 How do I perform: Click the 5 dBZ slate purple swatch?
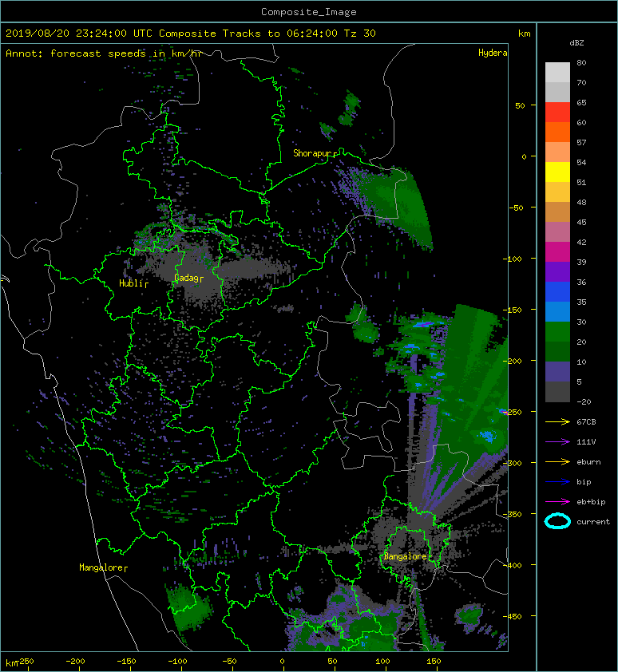[557, 371]
